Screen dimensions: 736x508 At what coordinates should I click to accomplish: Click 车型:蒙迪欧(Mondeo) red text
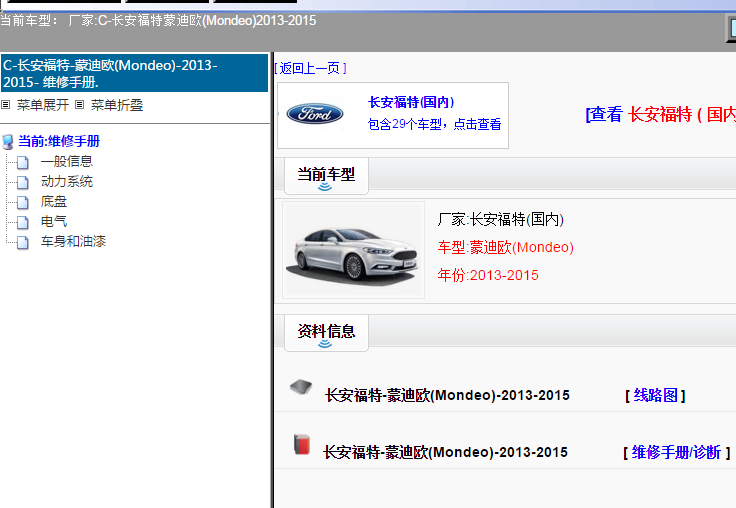point(506,247)
